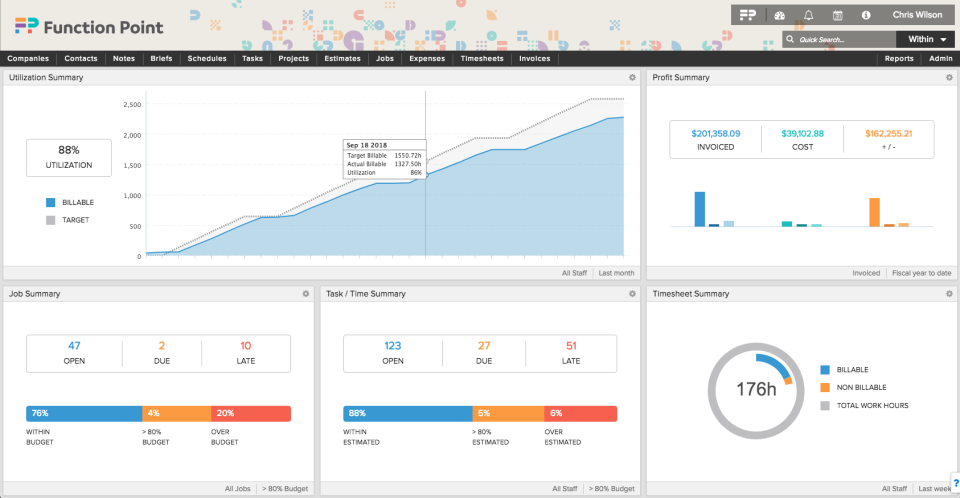This screenshot has height=498, width=960.
Task: Click the 47 Open jobs count
Action: [74, 346]
